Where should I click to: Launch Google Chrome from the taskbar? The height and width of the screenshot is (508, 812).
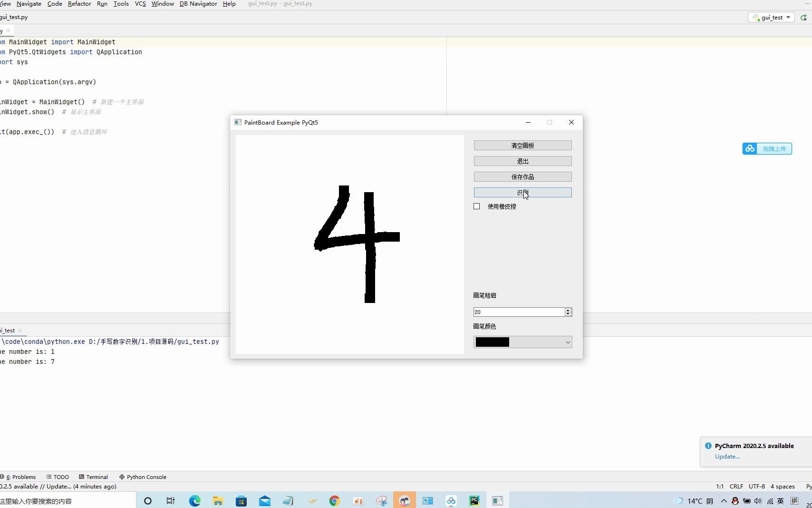coord(335,501)
